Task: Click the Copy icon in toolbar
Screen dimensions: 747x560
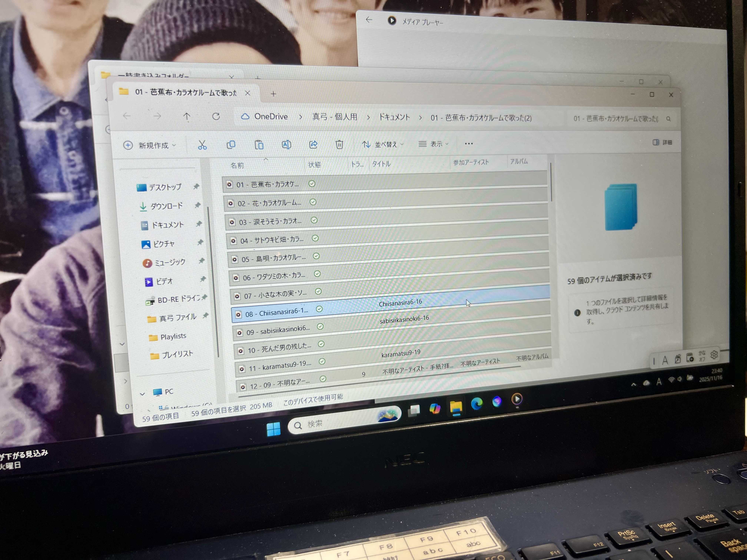Action: click(231, 145)
